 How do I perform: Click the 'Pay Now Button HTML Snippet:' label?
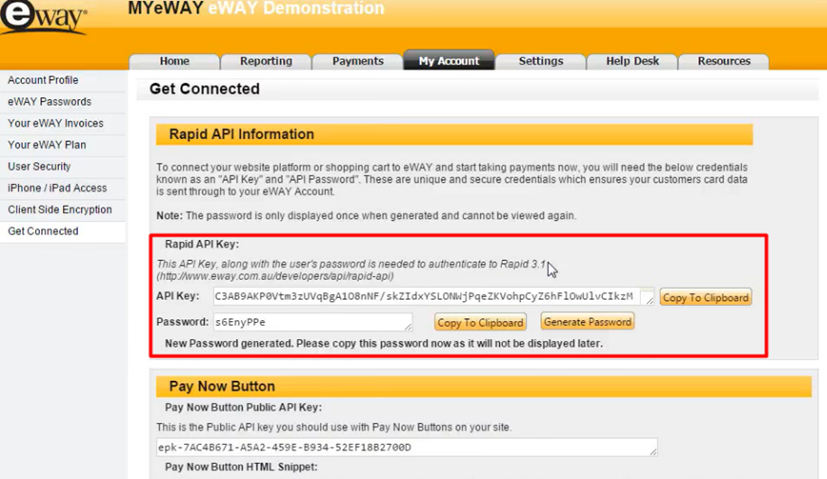pos(241,467)
